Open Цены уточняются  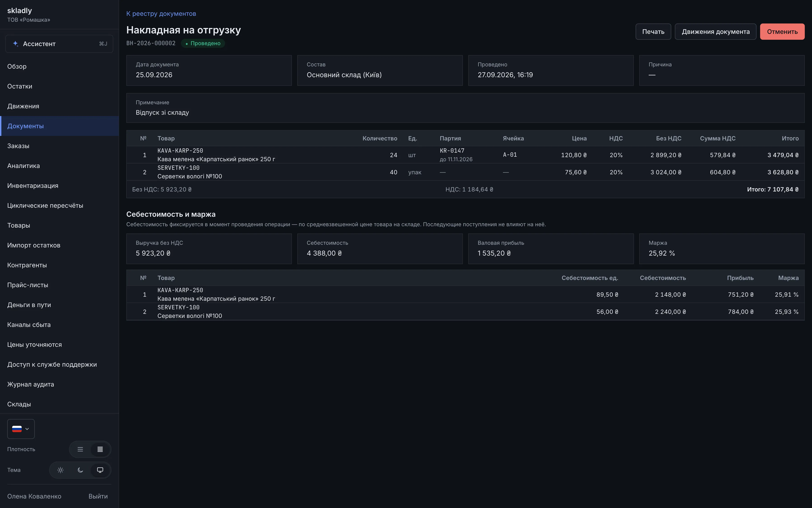[x=59, y=344]
